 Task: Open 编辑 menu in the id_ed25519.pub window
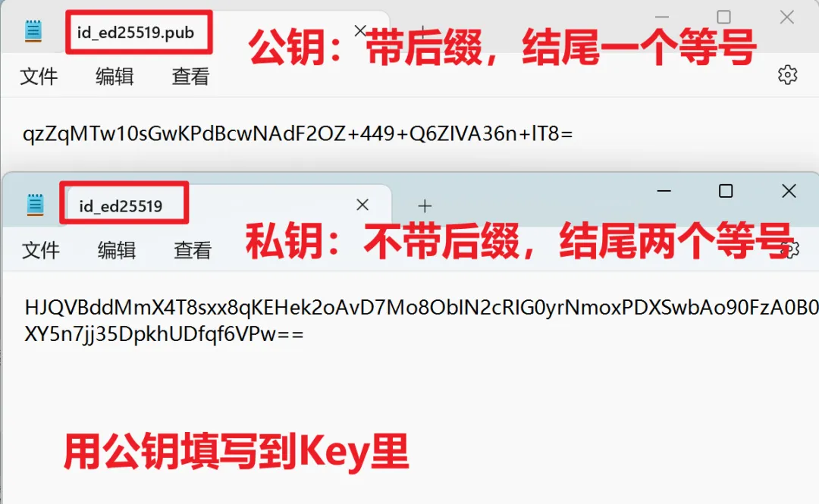[115, 77]
